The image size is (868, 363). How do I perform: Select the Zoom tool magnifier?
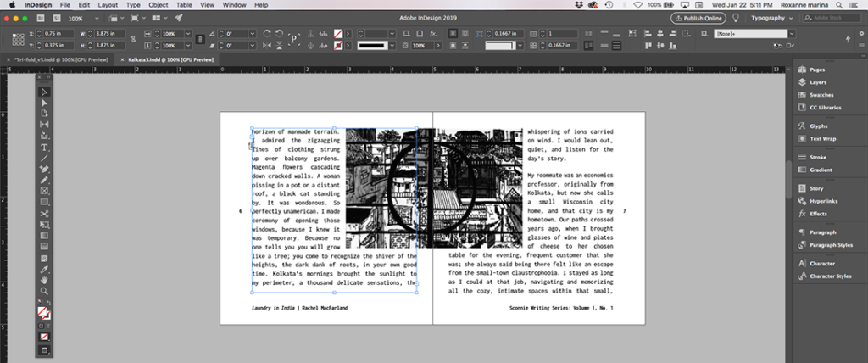pyautogui.click(x=44, y=291)
